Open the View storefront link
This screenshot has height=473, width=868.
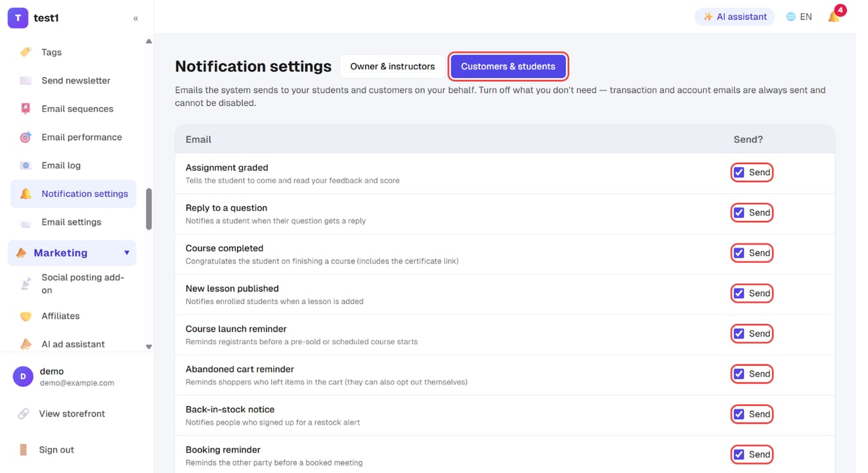point(72,414)
